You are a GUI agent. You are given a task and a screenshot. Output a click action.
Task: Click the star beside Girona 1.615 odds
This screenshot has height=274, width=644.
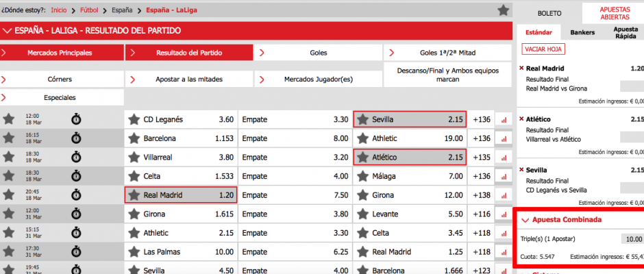tap(133, 214)
